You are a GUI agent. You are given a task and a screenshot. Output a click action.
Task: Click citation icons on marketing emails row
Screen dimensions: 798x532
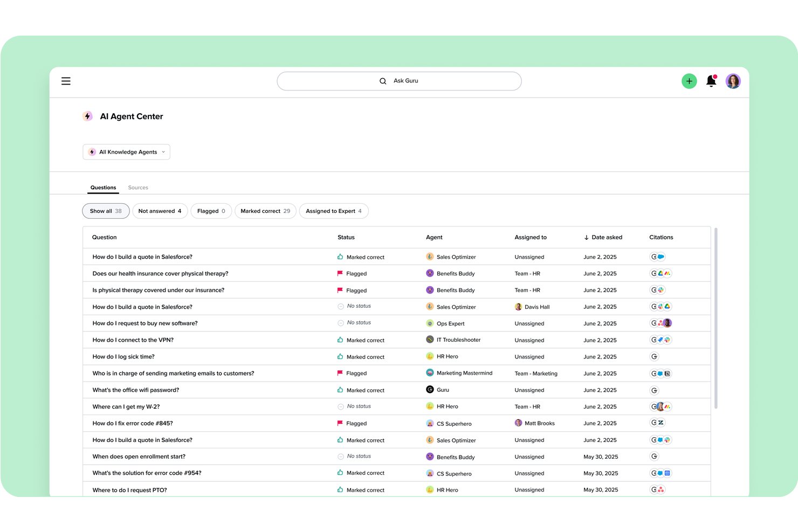[x=661, y=374]
